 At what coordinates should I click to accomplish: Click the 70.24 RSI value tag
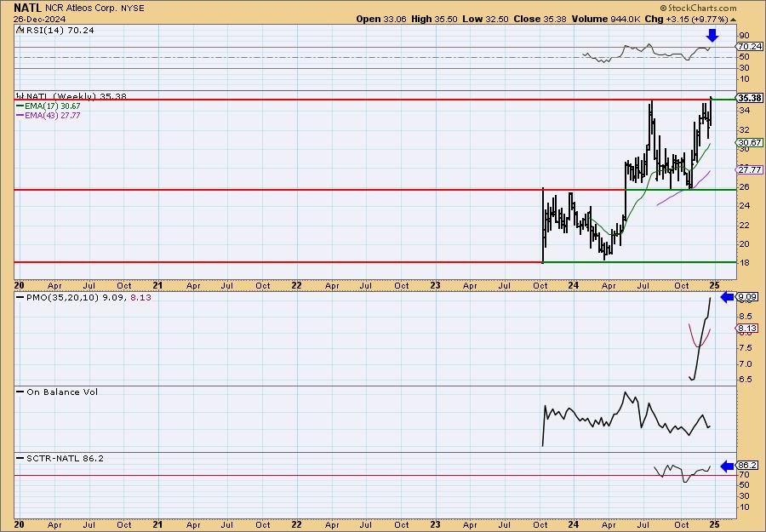pyautogui.click(x=749, y=47)
